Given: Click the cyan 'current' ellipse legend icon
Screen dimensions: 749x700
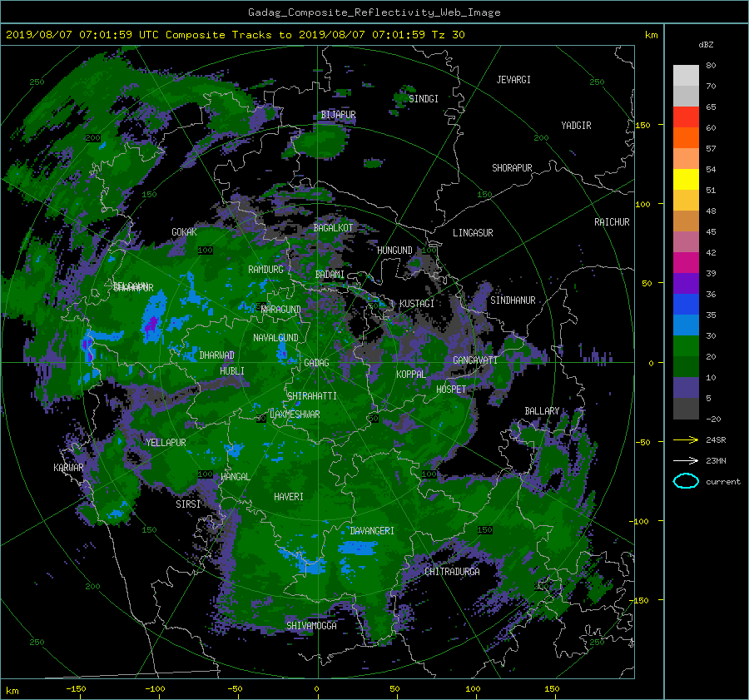Looking at the screenshot, I should click(x=686, y=481).
